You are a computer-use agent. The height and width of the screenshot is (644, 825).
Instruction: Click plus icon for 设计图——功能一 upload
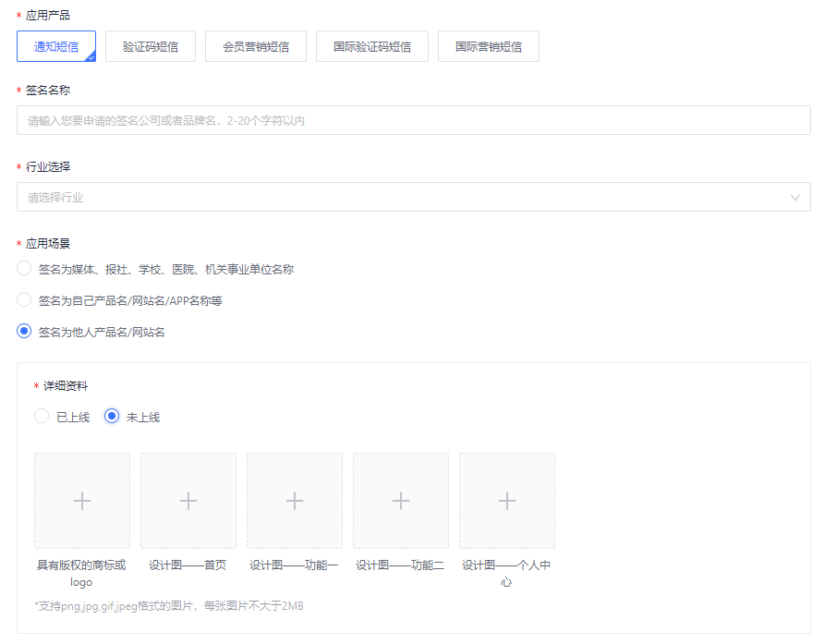tap(295, 501)
